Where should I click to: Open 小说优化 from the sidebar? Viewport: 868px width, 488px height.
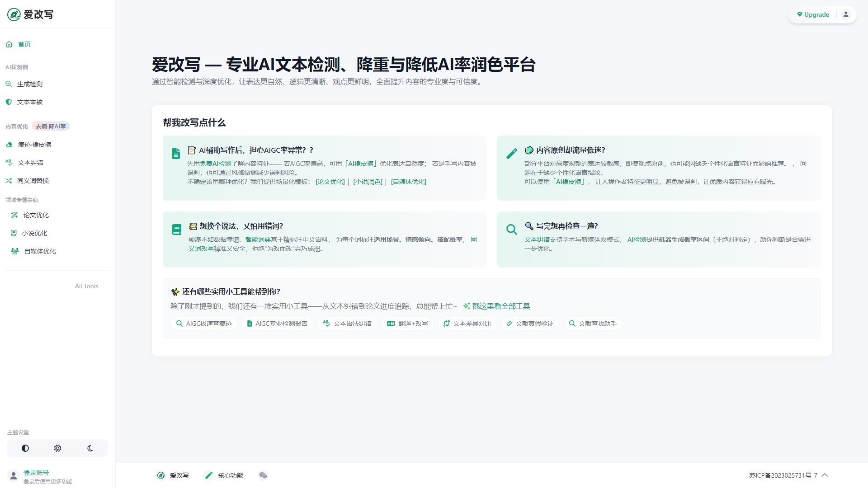pyautogui.click(x=34, y=233)
